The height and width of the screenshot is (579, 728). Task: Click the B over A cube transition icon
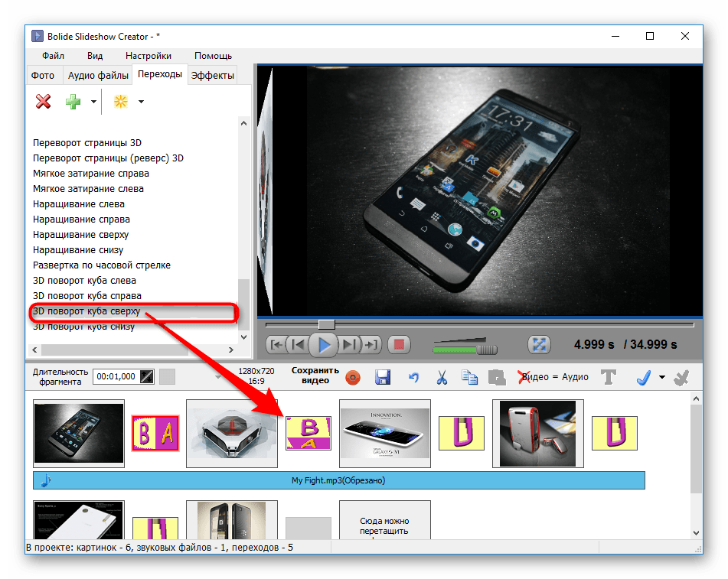point(309,434)
